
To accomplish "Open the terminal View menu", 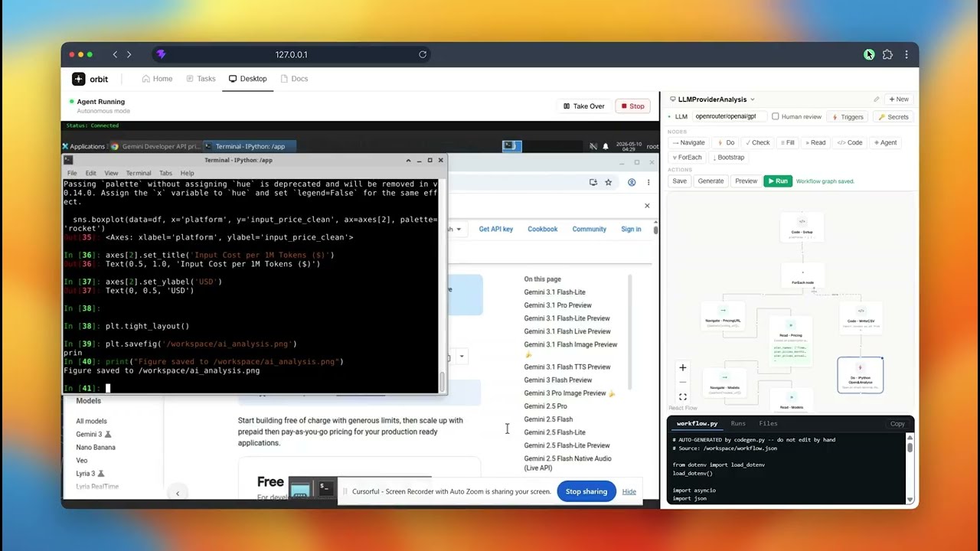I will [111, 173].
